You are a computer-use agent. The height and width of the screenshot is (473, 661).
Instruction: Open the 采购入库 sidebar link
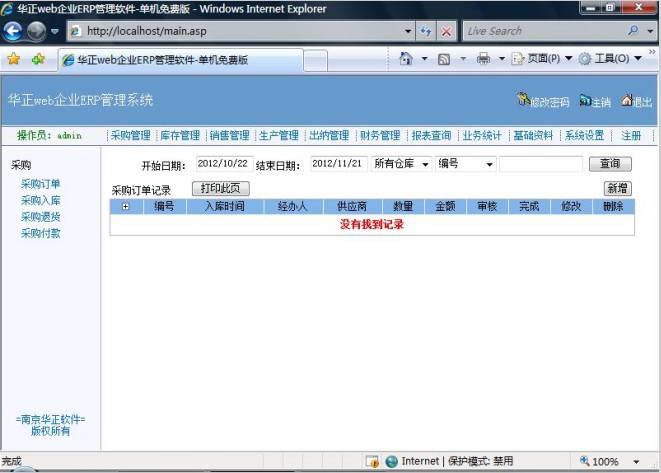click(41, 200)
